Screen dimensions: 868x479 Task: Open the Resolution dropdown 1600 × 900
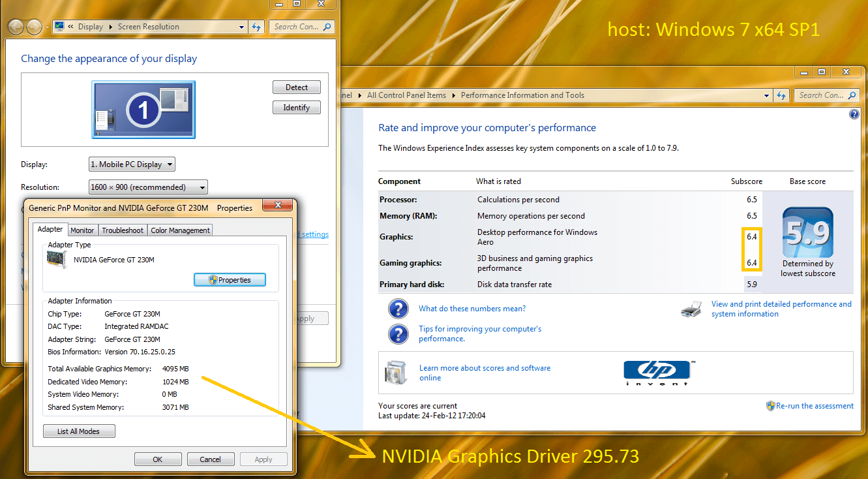pyautogui.click(x=148, y=187)
